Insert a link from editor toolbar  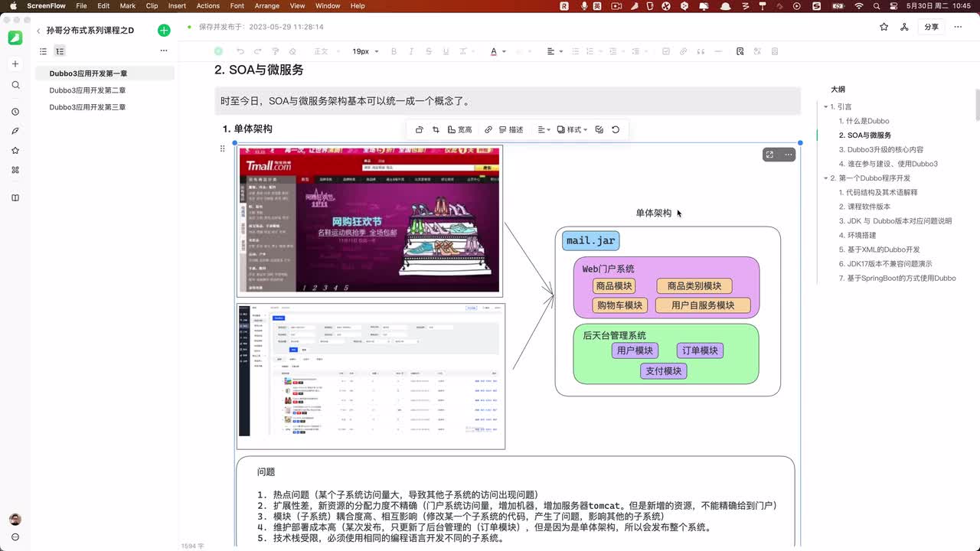(684, 51)
